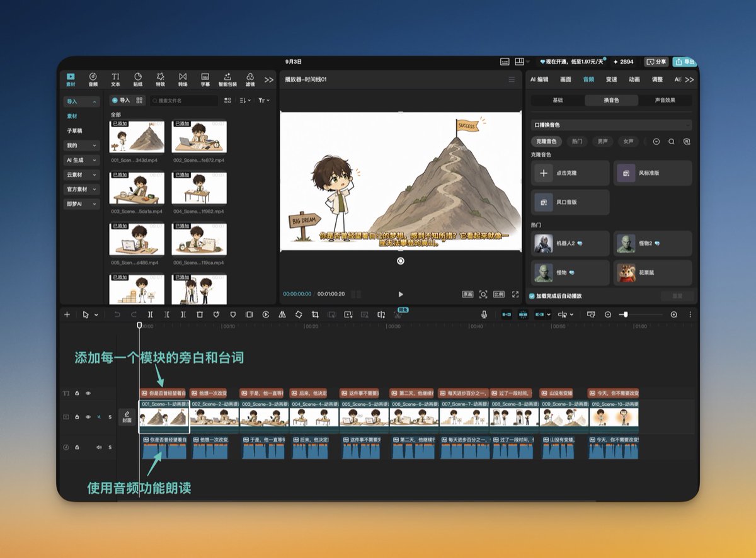
Task: Open the 特效 effects panel
Action: (160, 79)
